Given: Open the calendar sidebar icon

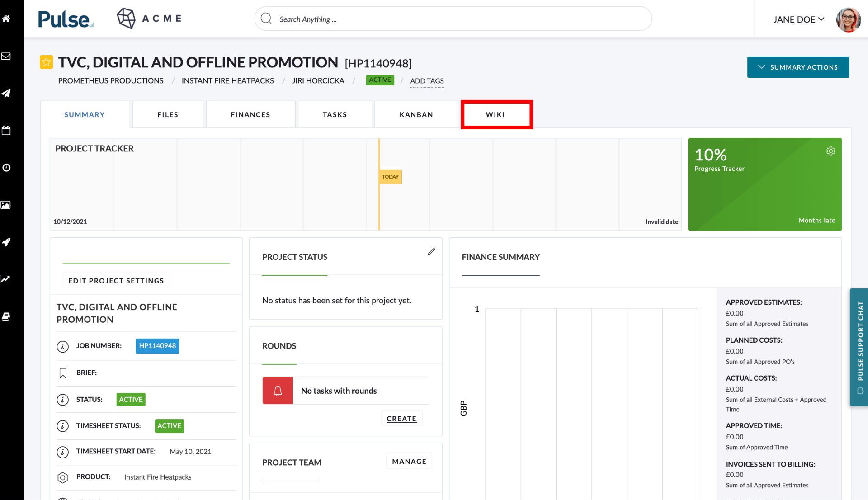Looking at the screenshot, I should (x=6, y=131).
